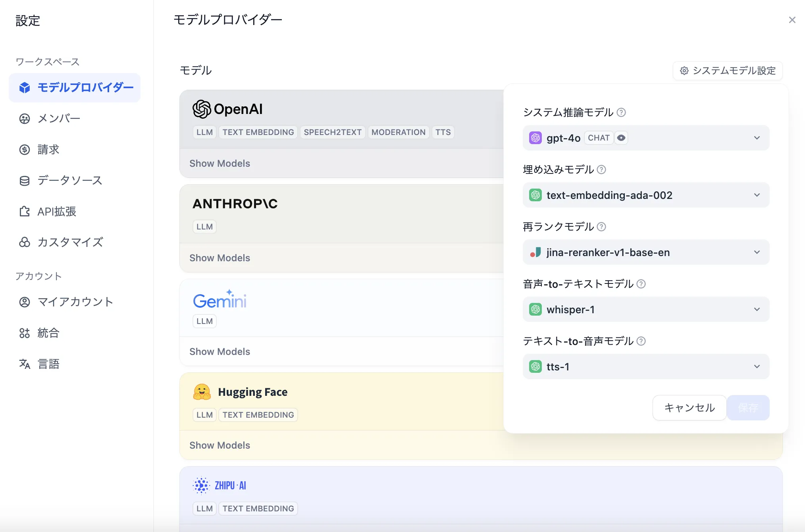The width and height of the screenshot is (805, 532).
Task: Click help icon beside テキスト-to-音声モデル
Action: click(x=641, y=341)
